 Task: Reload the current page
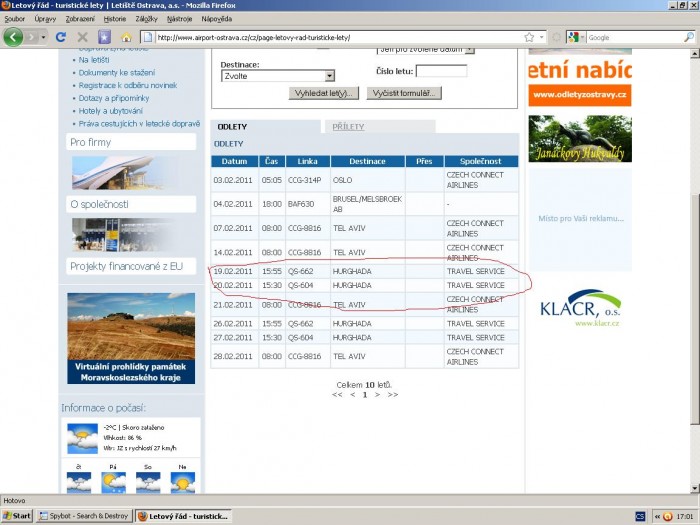(x=60, y=37)
